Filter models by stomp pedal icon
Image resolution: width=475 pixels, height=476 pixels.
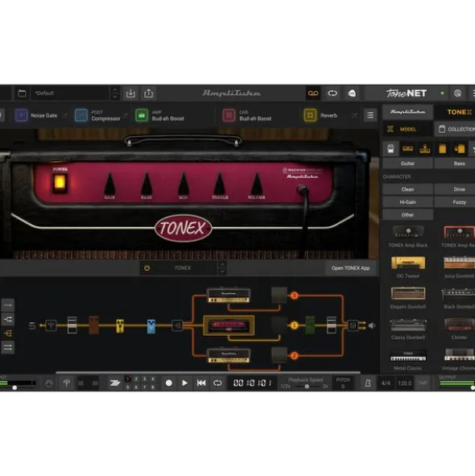tap(390, 149)
